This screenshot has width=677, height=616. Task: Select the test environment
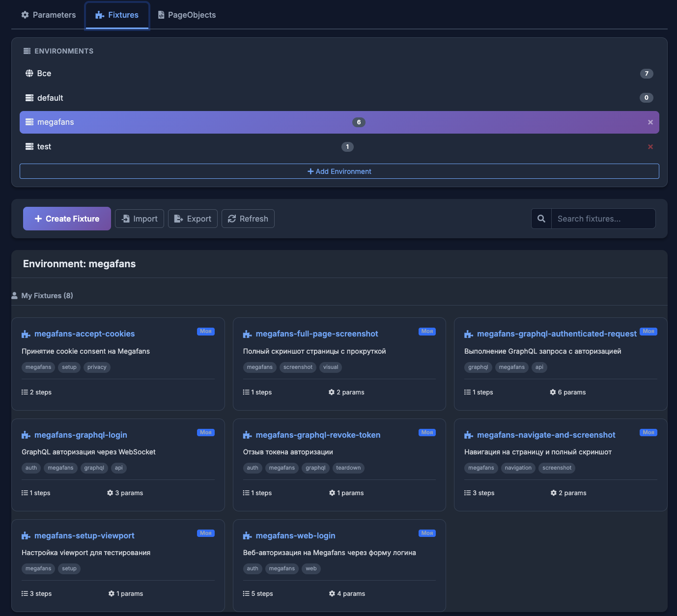[44, 147]
